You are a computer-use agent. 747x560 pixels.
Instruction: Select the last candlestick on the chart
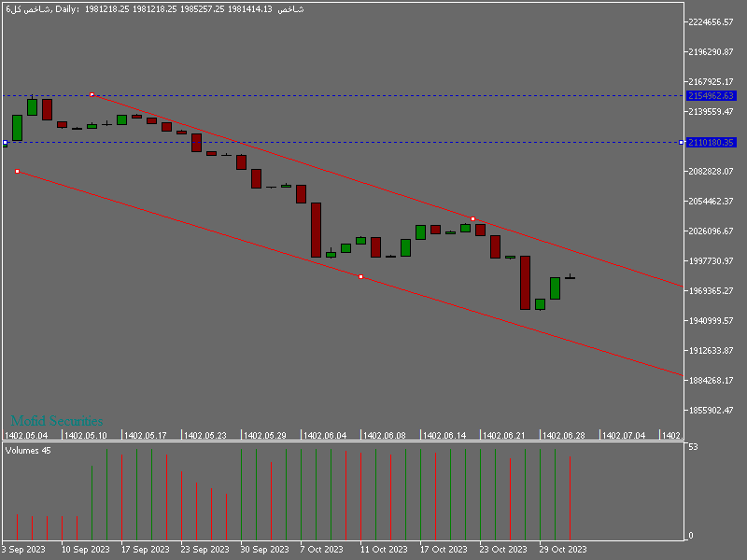click(x=570, y=277)
